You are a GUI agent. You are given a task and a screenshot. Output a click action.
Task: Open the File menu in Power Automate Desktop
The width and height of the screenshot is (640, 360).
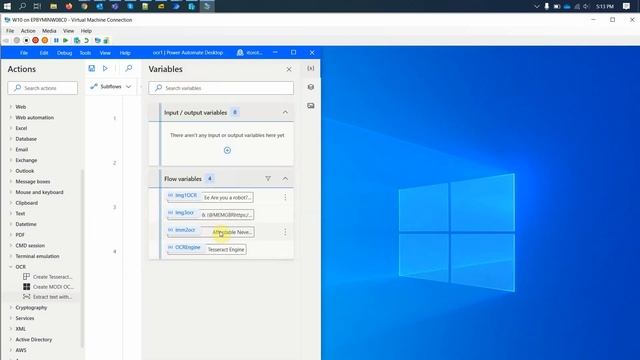[x=24, y=53]
